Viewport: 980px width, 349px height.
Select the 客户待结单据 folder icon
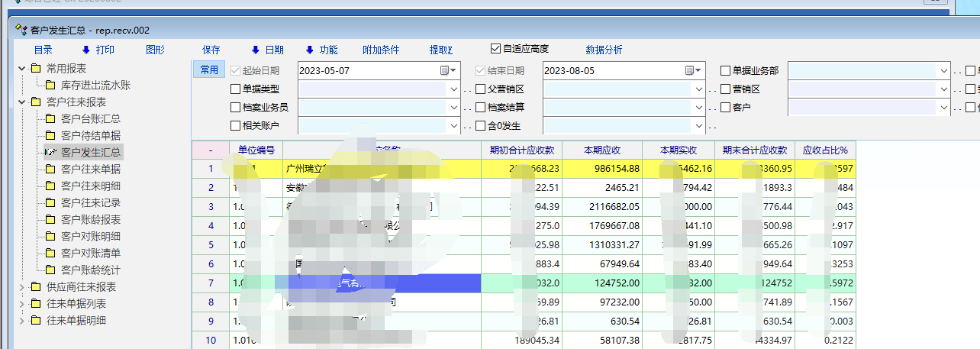click(50, 136)
